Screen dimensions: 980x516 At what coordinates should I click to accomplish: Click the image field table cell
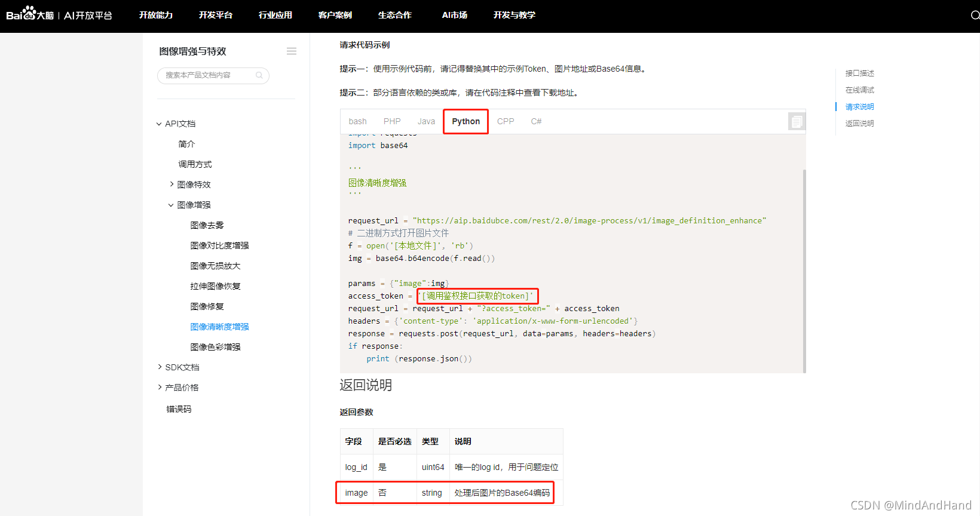pyautogui.click(x=356, y=493)
